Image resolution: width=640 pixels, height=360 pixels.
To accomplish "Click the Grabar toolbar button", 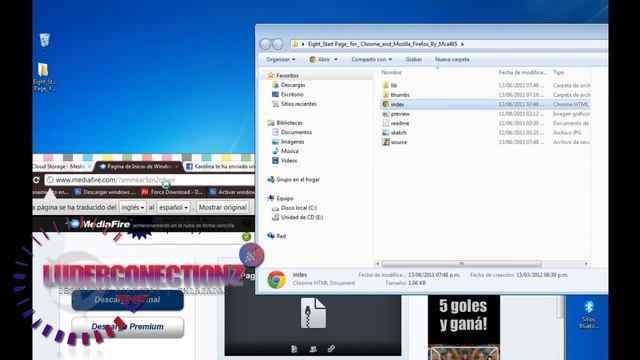I will [413, 60].
